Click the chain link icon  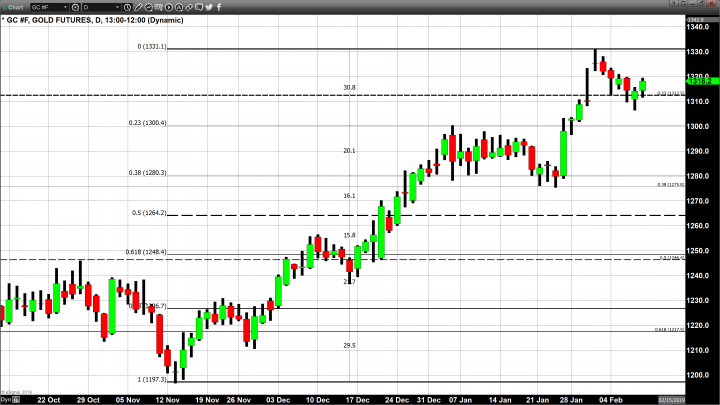pos(189,7)
